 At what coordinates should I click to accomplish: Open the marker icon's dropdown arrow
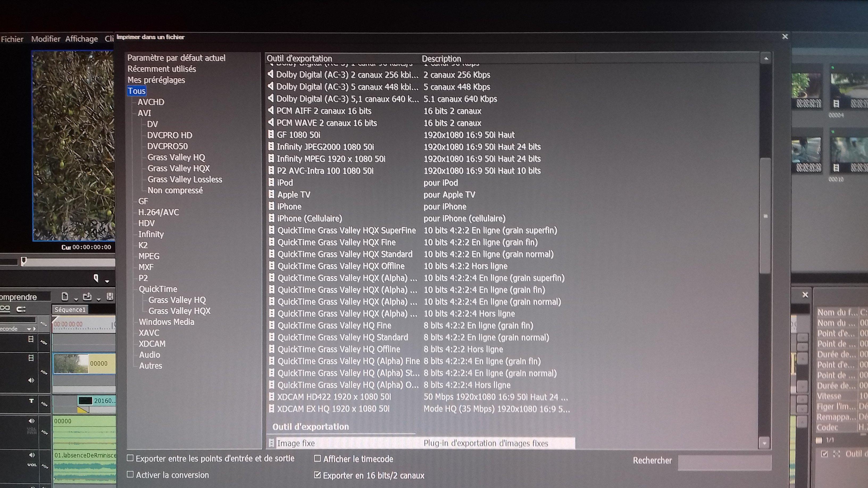(107, 281)
